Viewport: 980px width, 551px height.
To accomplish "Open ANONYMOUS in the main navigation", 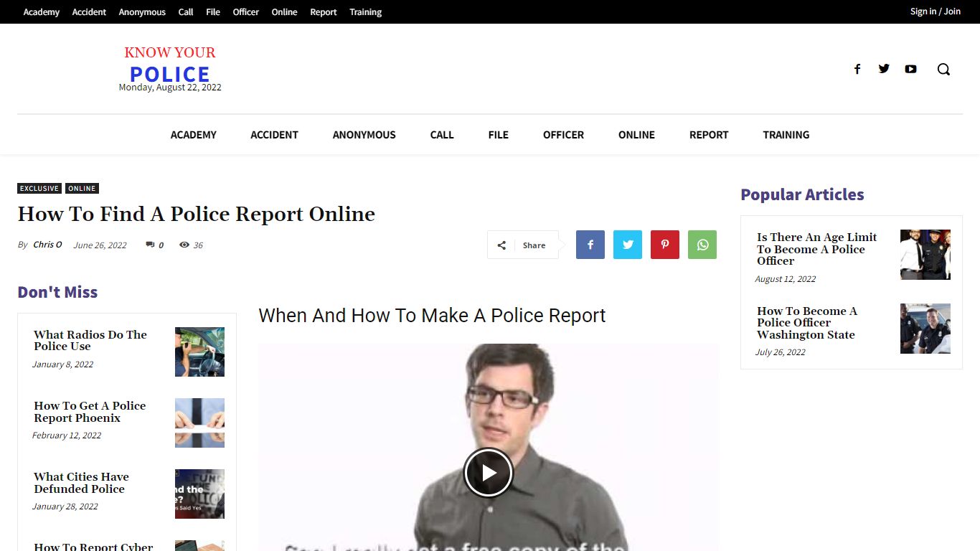I will (x=364, y=135).
